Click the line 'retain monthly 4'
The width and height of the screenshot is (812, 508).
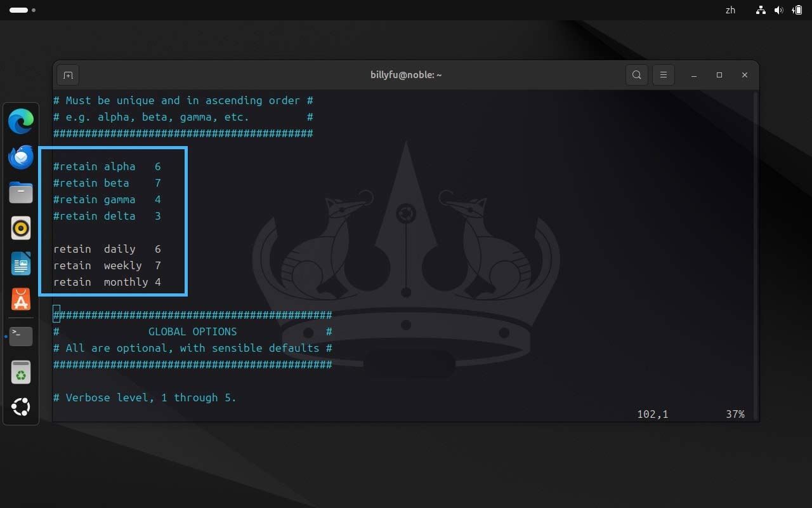point(107,282)
